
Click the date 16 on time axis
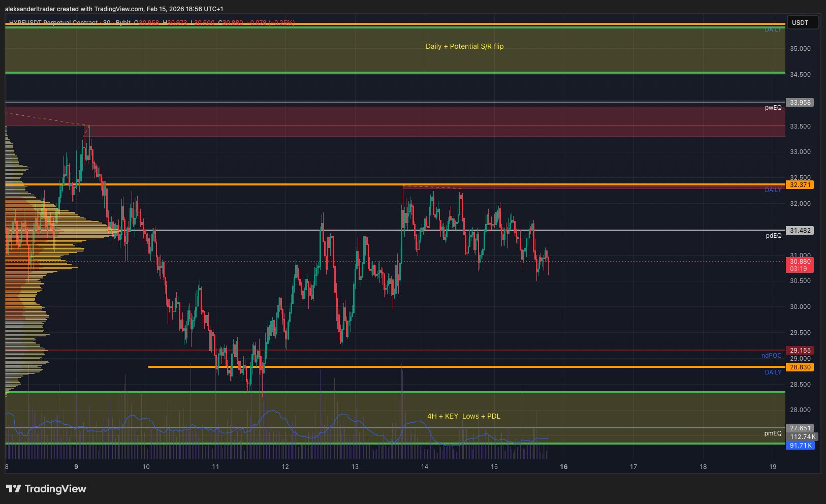(x=563, y=467)
